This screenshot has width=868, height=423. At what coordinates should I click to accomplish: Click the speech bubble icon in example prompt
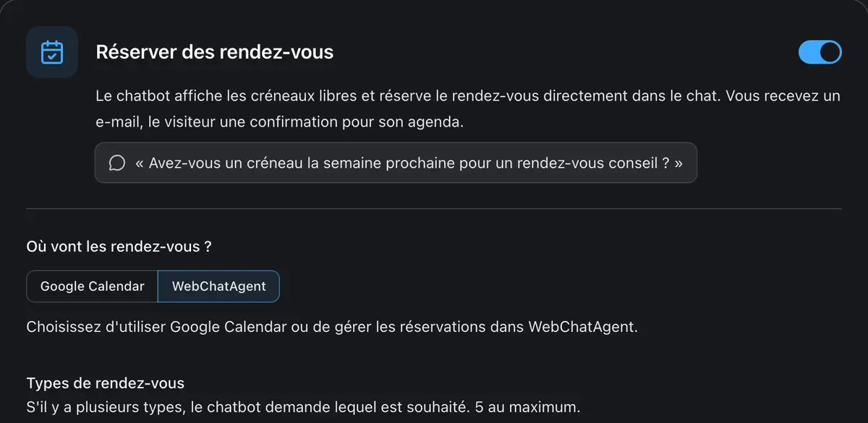point(117,163)
